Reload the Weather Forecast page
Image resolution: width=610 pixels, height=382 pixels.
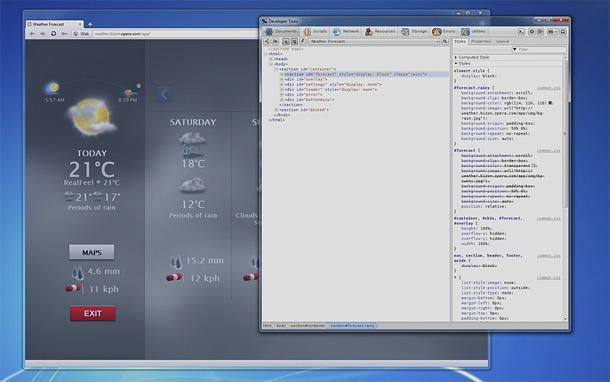click(53, 34)
